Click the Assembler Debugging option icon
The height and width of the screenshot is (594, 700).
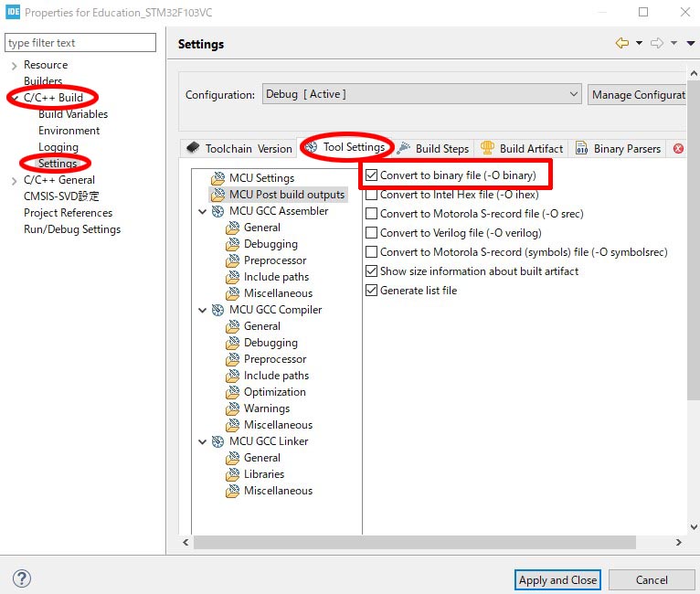click(233, 244)
